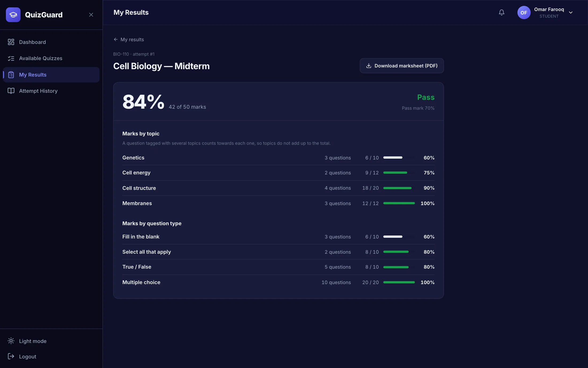Select My Results in the sidebar

[51, 75]
